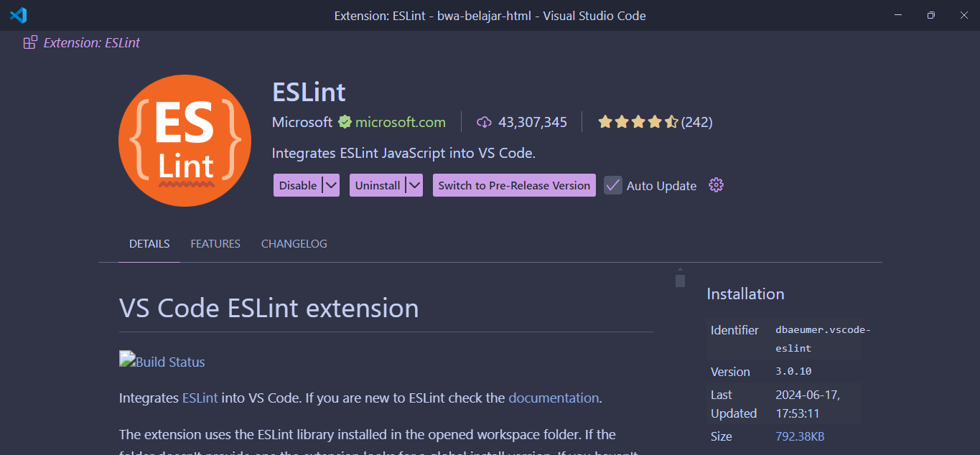The width and height of the screenshot is (980, 455).
Task: Switch to the FEATURES tab
Action: point(215,244)
